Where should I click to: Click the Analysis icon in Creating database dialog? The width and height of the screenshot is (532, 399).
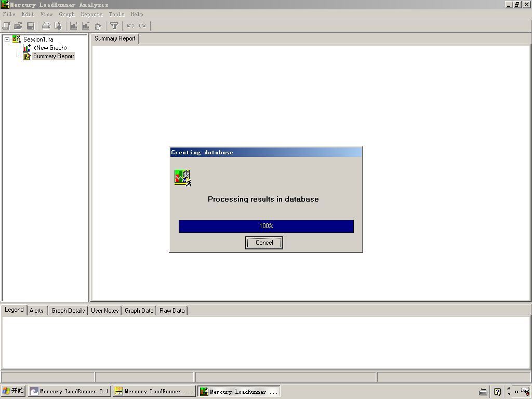pyautogui.click(x=183, y=178)
